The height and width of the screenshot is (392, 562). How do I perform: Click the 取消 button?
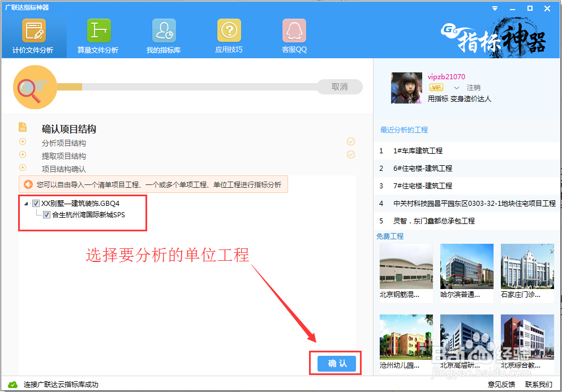click(340, 87)
